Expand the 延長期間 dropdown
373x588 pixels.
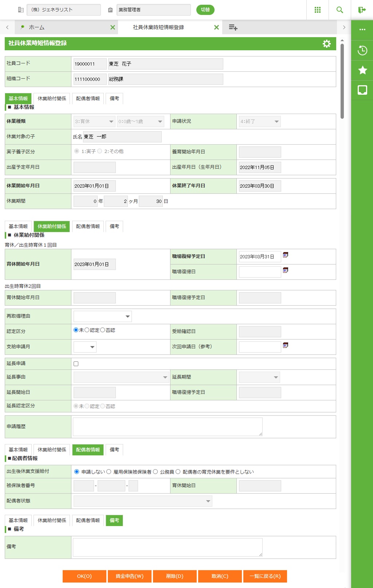pos(259,377)
